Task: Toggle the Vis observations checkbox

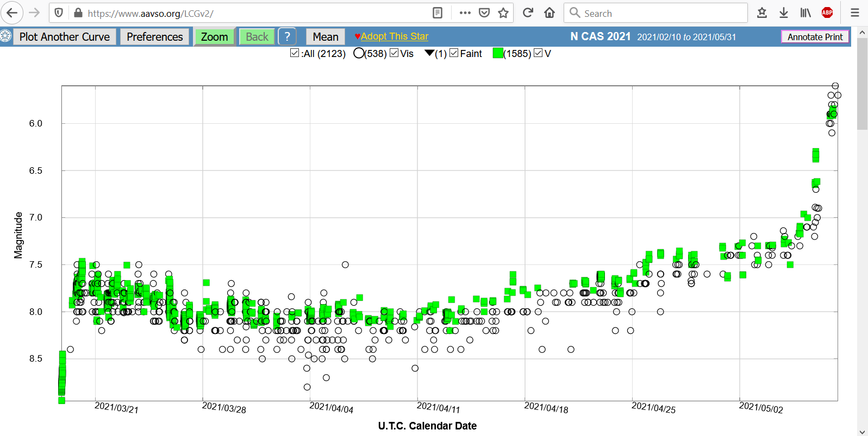Action: [394, 53]
